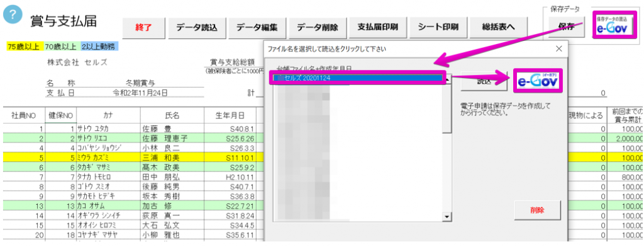Click the シート印刷 button
This screenshot has height=247, width=644.
pyautogui.click(x=438, y=27)
